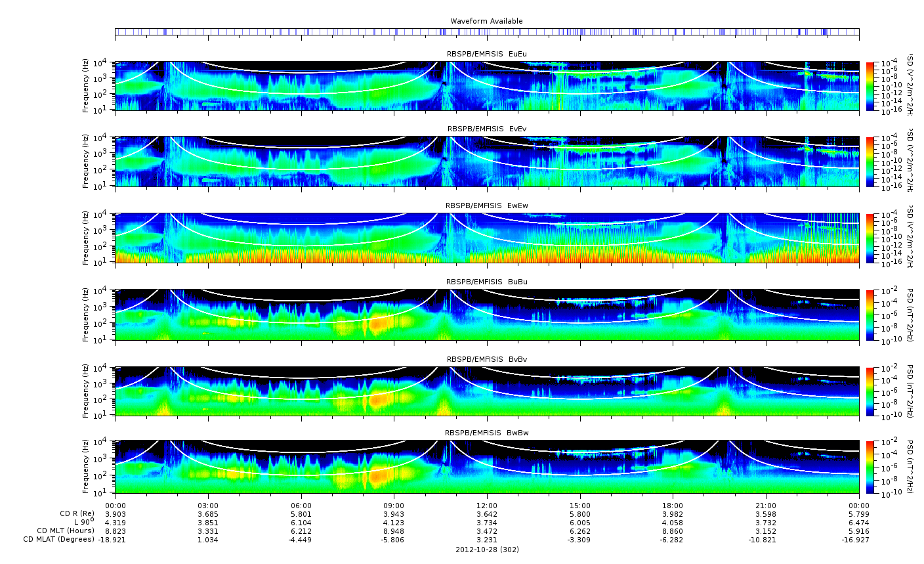Select the RBSPB/EMFISIS EuEu panel title
This screenshot has width=924, height=564.
pyautogui.click(x=486, y=54)
